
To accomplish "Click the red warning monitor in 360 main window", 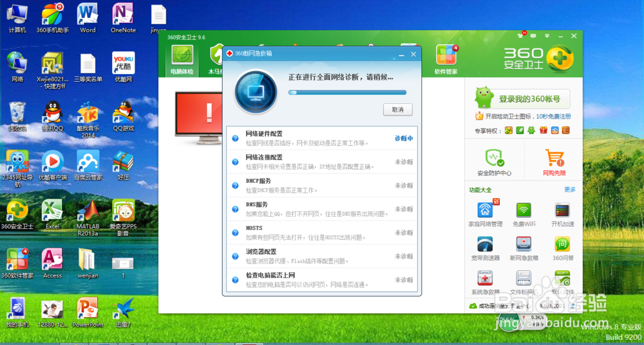I will [x=199, y=117].
